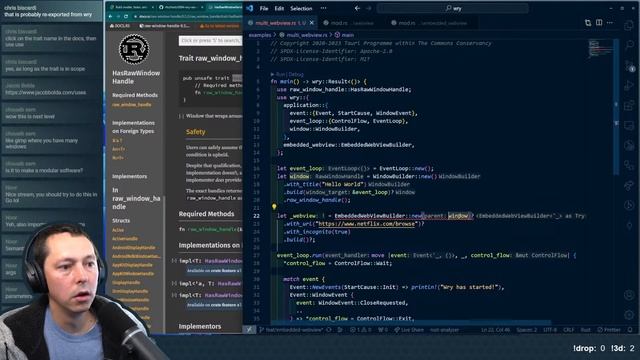The height and width of the screenshot is (360, 640).
Task: Click the Structs heading in the docs sidebar
Action: (121, 220)
